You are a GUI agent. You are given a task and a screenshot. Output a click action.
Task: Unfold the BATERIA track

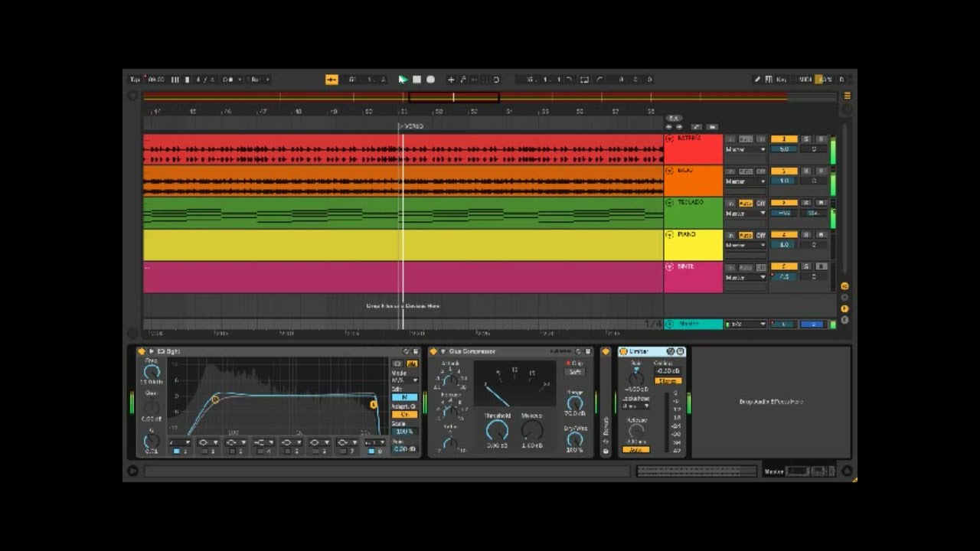670,139
